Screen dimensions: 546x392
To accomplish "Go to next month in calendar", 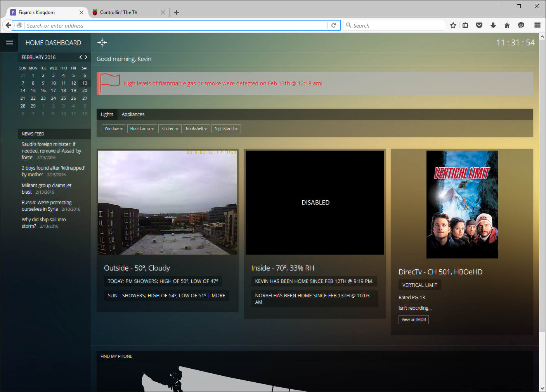I will [86, 57].
